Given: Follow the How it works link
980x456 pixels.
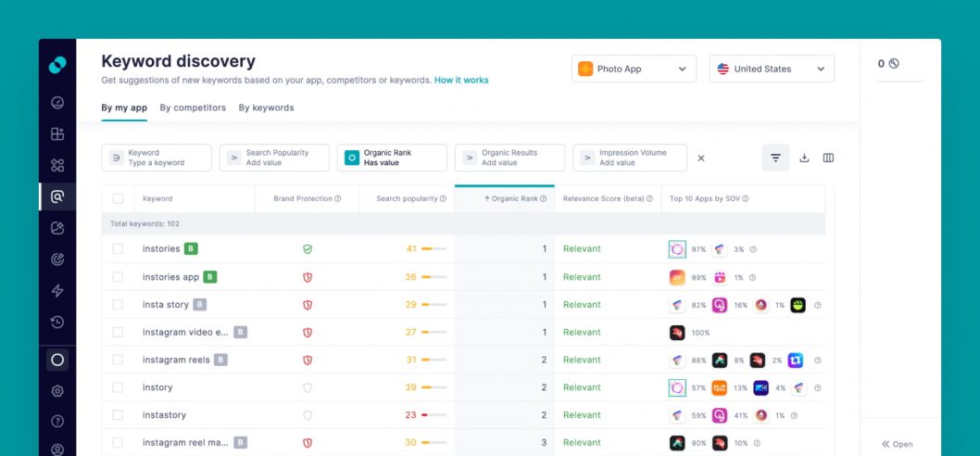Looking at the screenshot, I should (461, 80).
